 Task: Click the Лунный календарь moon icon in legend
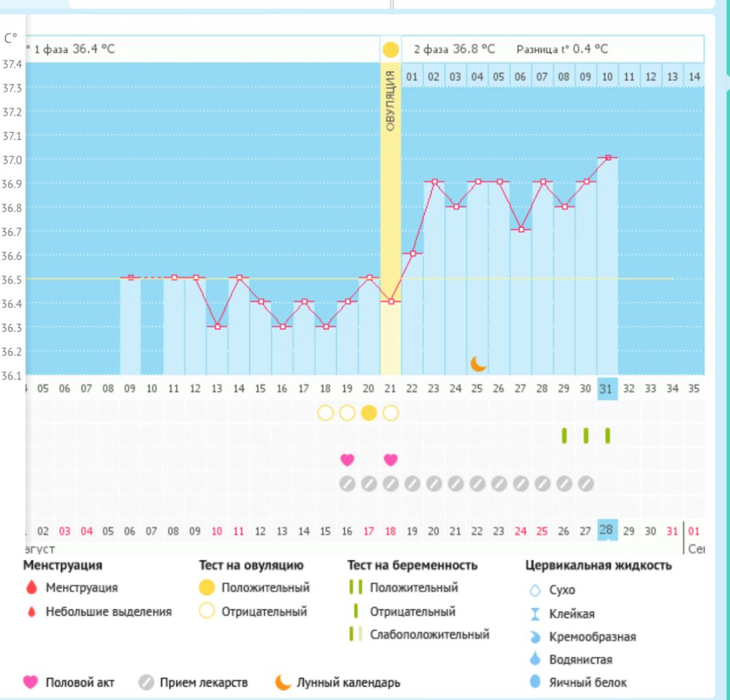click(283, 682)
